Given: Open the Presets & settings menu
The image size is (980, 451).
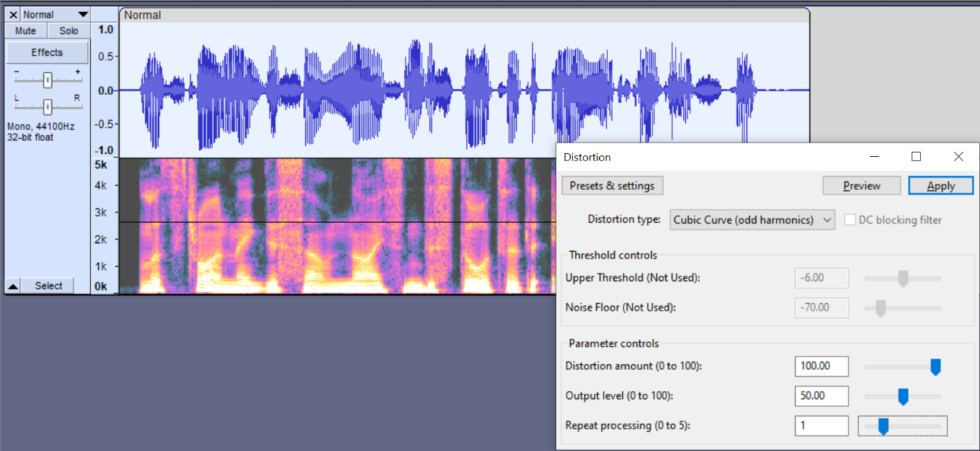Looking at the screenshot, I should pyautogui.click(x=612, y=185).
